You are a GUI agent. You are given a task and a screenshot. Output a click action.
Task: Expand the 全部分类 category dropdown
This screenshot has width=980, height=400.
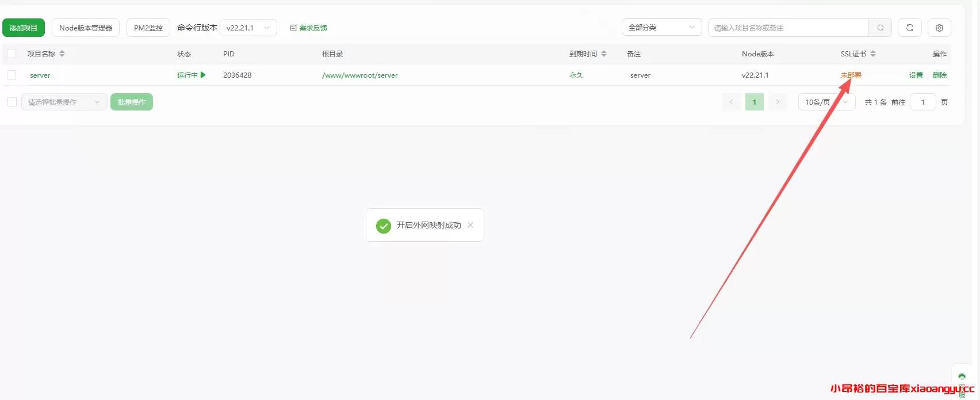(662, 27)
